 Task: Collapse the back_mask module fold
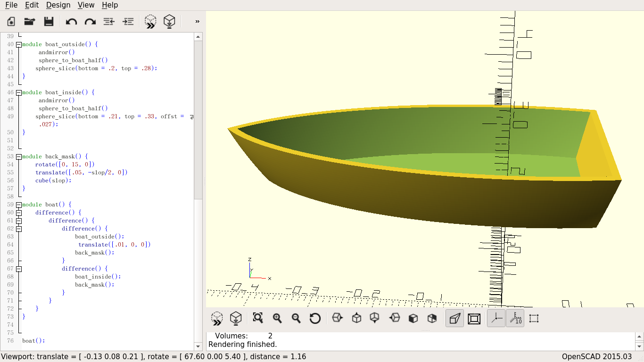click(19, 156)
